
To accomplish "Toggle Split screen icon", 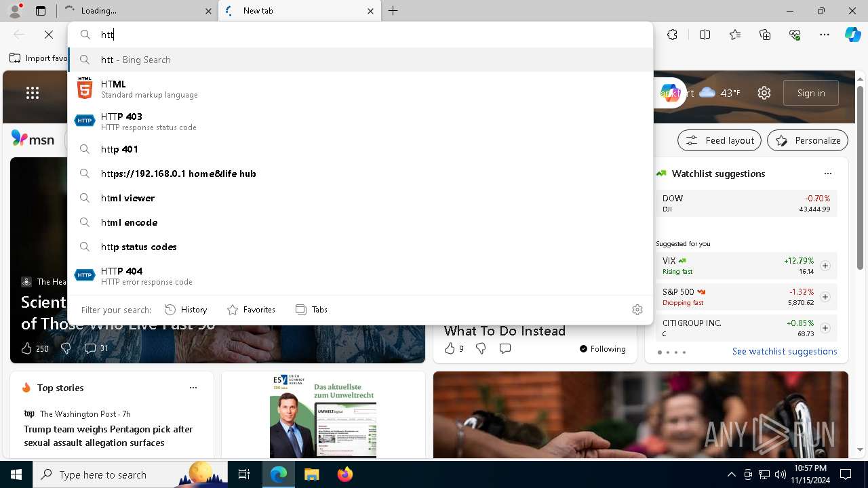I will tap(705, 35).
